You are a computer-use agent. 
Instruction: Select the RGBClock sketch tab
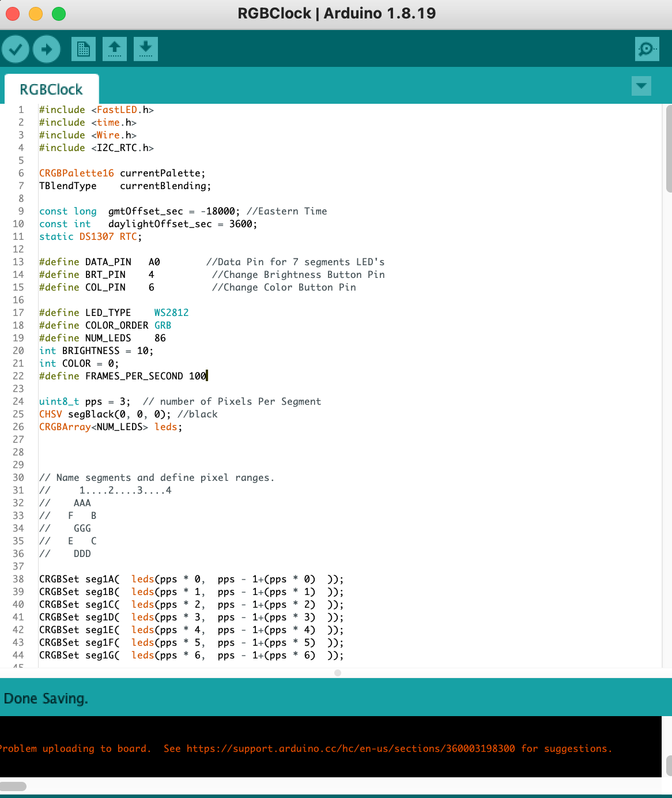coord(51,89)
